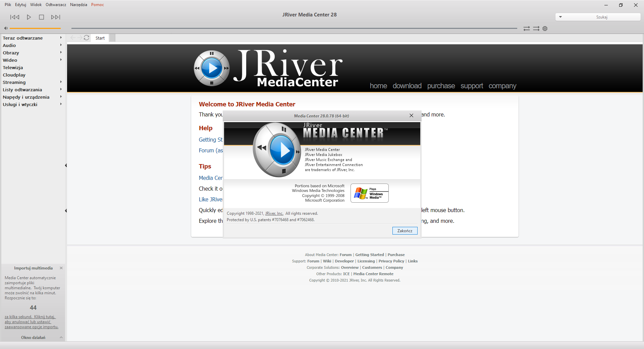The height and width of the screenshot is (349, 644).
Task: Select Telewizja in the sidebar tree
Action: 13,67
